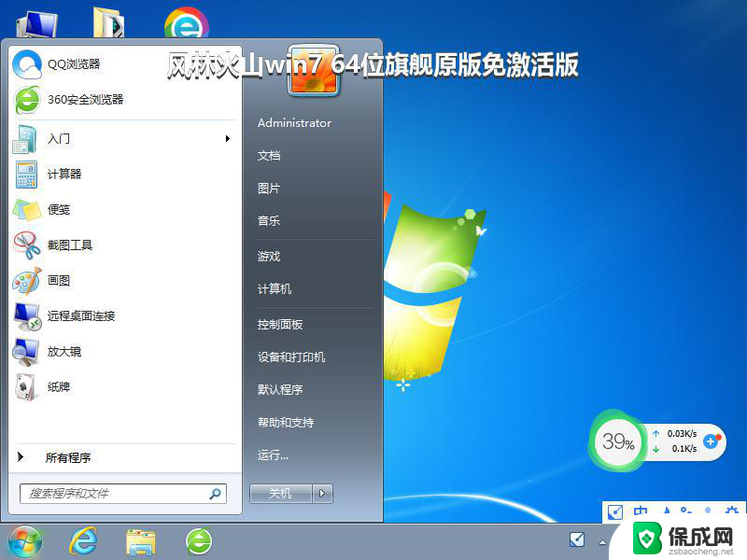The image size is (747, 560).
Task: Open 计算机 from the right pane
Action: coord(275,289)
